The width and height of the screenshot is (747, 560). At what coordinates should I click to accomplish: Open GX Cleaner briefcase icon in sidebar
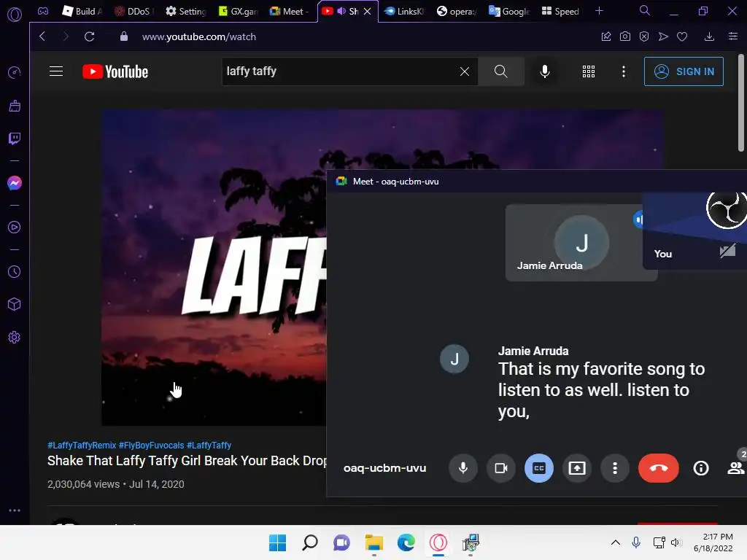pyautogui.click(x=15, y=106)
